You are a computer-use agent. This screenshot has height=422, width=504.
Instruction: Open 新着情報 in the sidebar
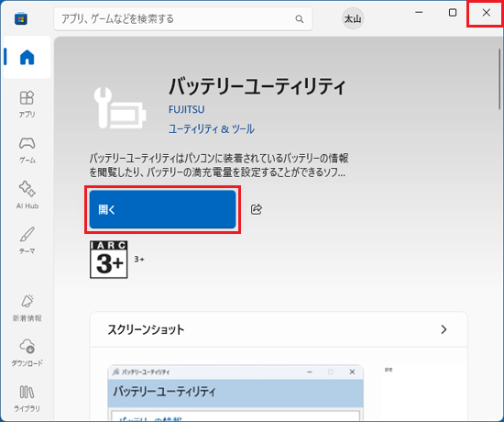(x=27, y=307)
